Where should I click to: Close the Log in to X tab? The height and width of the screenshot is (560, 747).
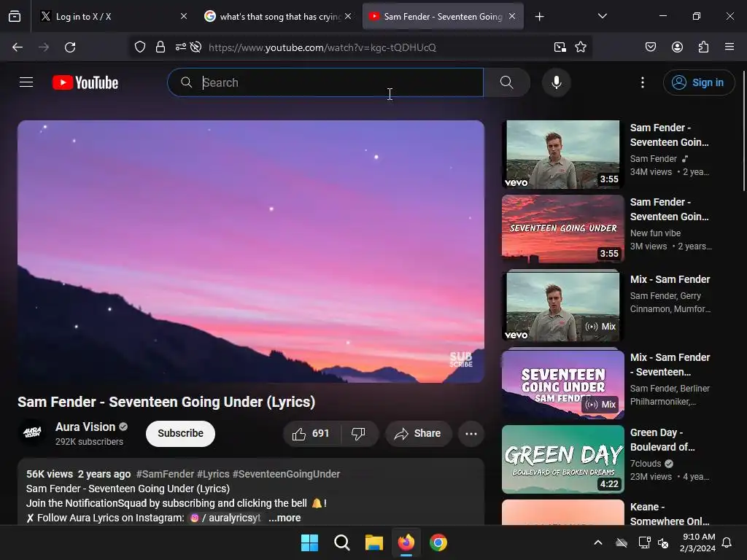click(183, 17)
